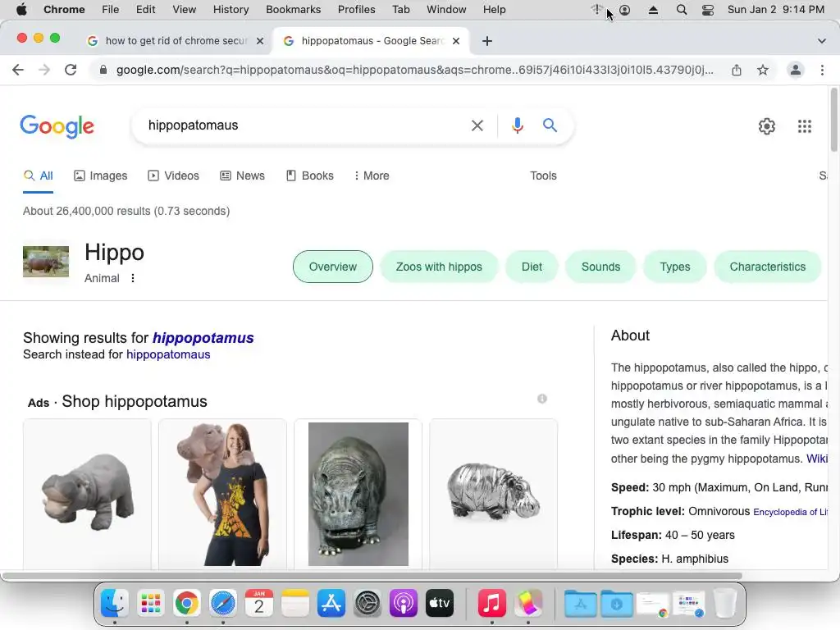Click the horizontal page scrollbar
The image size is (840, 630).
(x=372, y=577)
